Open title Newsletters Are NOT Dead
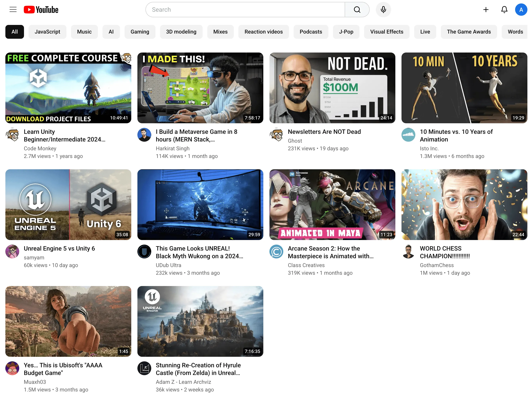This screenshot has width=532, height=393. (324, 132)
